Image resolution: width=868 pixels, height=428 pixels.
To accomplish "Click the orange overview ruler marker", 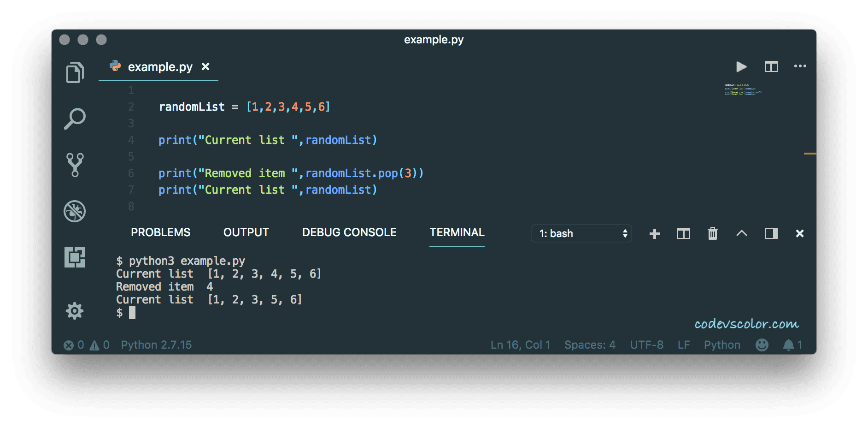I will 810,154.
